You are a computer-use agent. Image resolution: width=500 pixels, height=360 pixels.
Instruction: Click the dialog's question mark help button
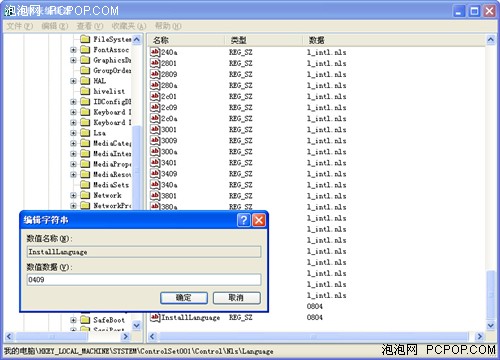[244, 220]
